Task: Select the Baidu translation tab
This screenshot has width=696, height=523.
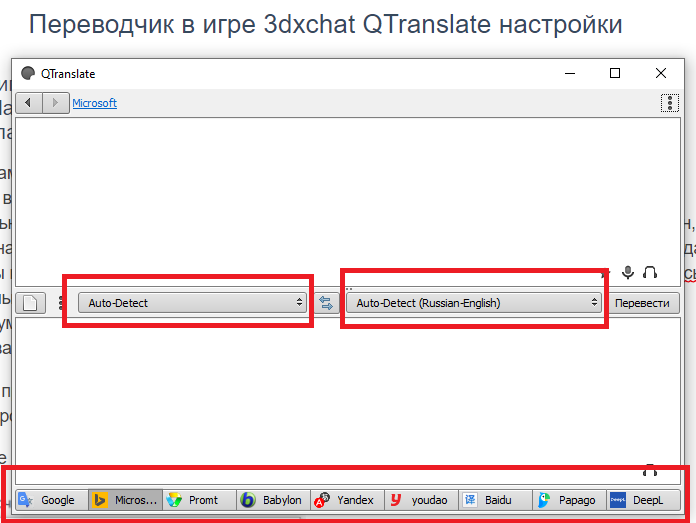Action: [x=495, y=500]
